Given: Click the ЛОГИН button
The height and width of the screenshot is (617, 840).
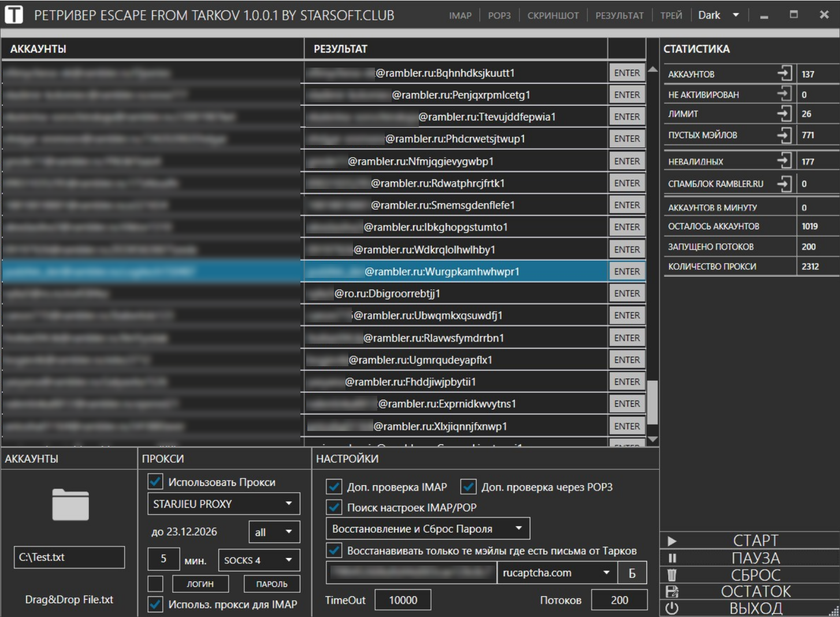Looking at the screenshot, I should [x=200, y=584].
